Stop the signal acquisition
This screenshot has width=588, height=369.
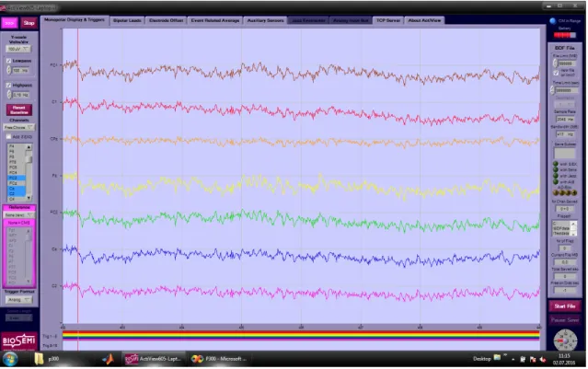(x=29, y=23)
